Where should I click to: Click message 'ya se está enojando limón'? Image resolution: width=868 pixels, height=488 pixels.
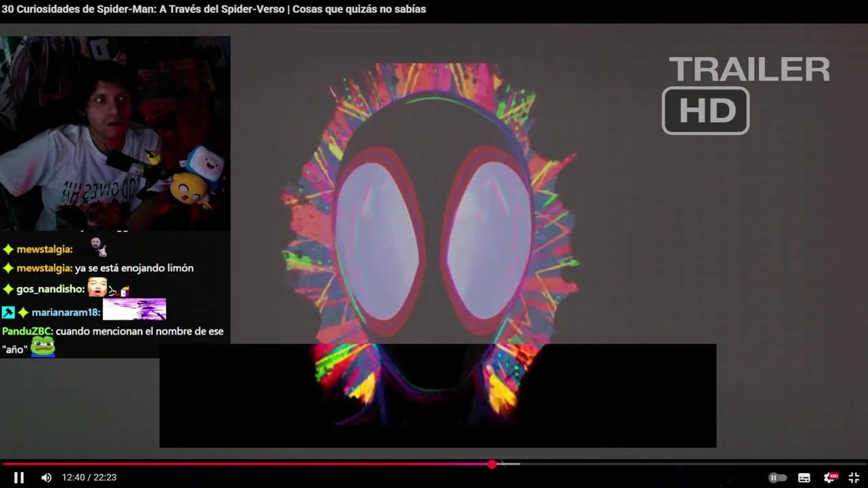coord(134,268)
